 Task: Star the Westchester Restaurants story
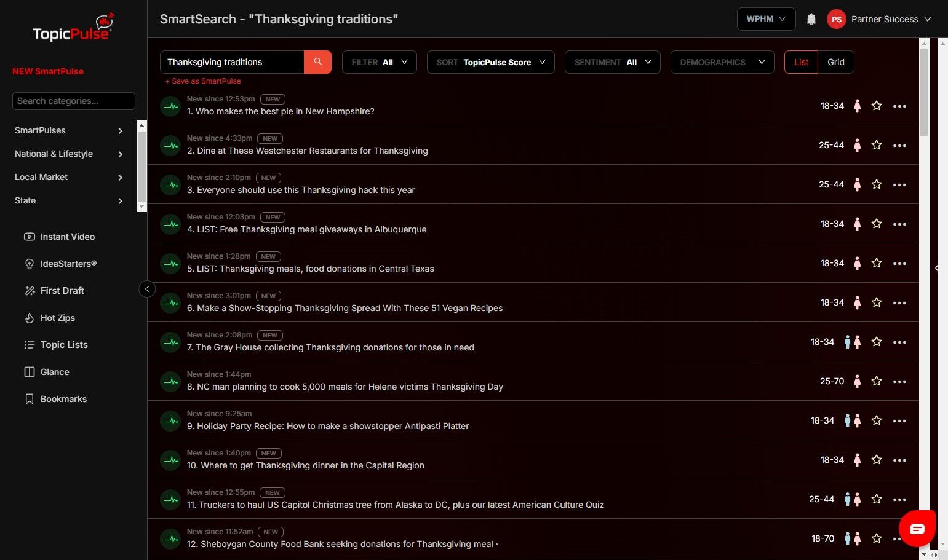pos(877,145)
